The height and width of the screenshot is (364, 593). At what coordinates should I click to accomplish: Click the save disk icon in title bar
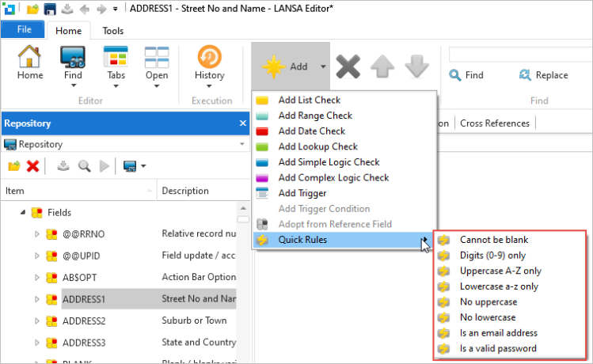50,9
